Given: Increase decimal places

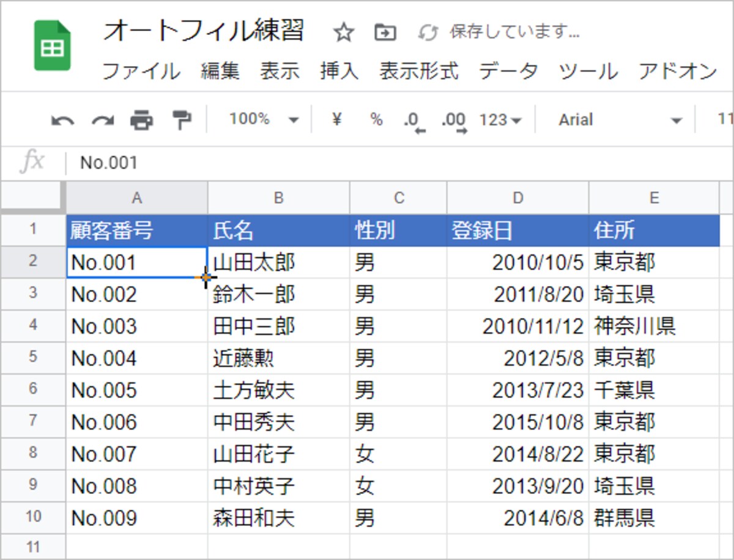Looking at the screenshot, I should [x=454, y=121].
